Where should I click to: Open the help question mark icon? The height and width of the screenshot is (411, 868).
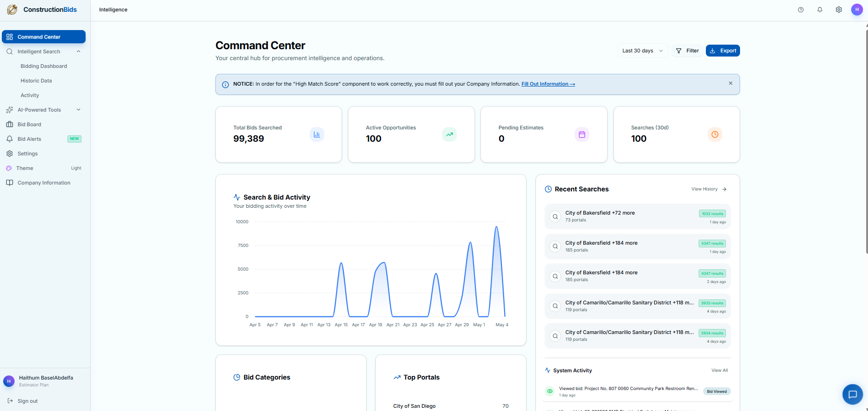[x=801, y=10]
